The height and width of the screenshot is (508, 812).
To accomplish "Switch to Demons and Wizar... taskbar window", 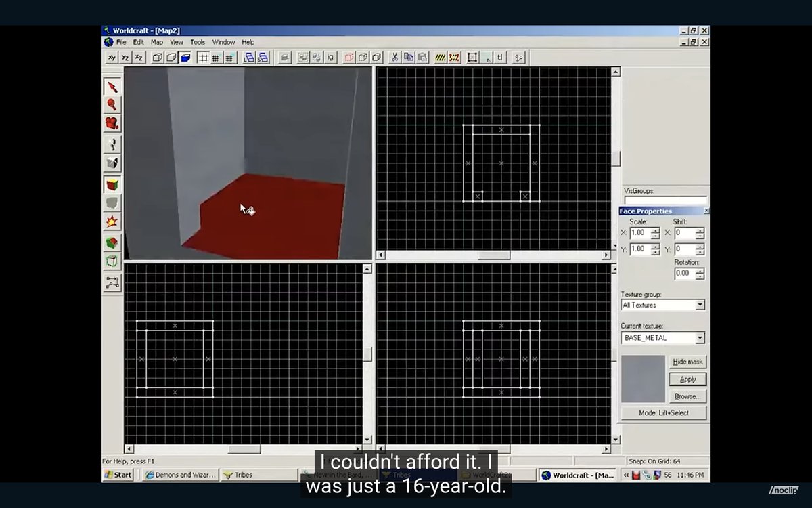I will [180, 475].
